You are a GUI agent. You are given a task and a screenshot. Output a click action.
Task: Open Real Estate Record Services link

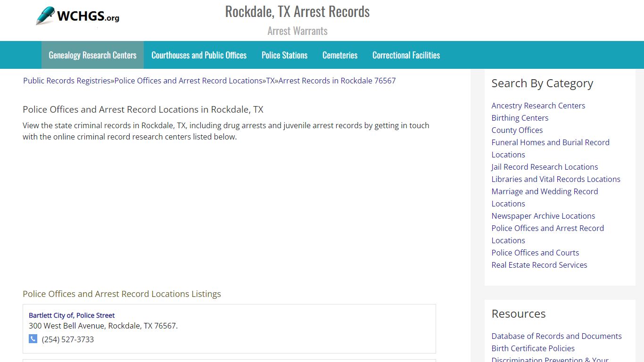pyautogui.click(x=539, y=265)
